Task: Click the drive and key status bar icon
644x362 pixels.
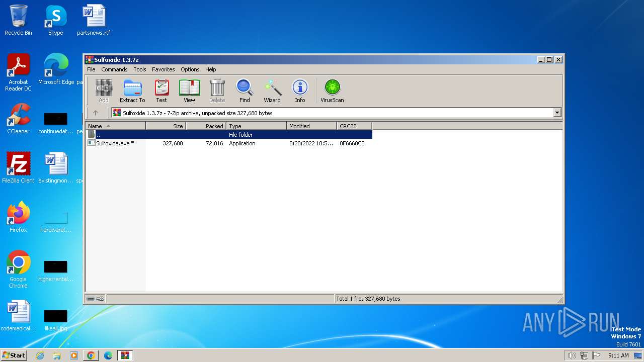Action: (96, 299)
